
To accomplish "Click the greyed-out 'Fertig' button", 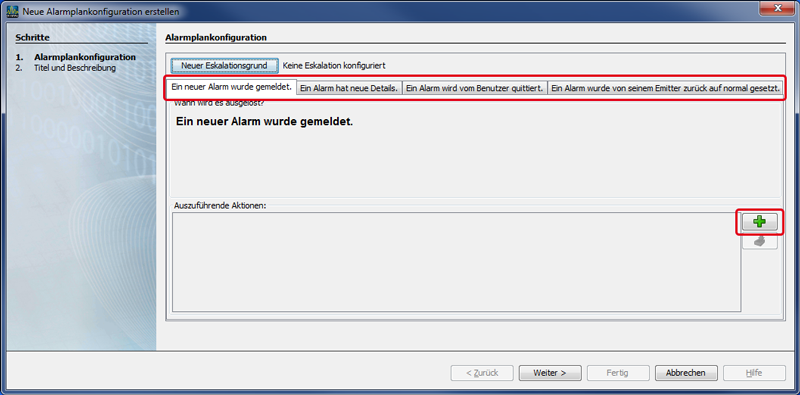I will pos(618,373).
